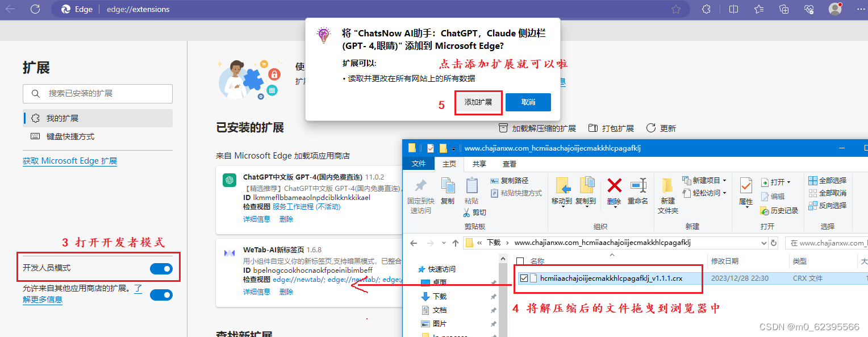Click 加载解压缩的扩展 button
Viewport: 868px width, 337px height.
pos(537,128)
